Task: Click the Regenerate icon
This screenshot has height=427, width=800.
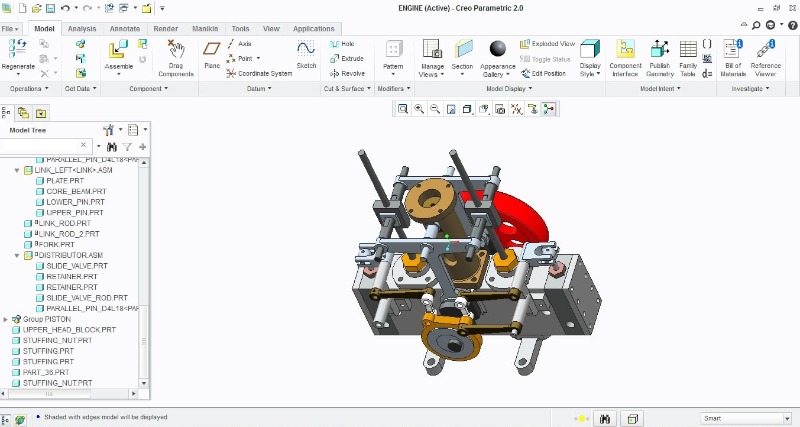Action: (x=17, y=49)
